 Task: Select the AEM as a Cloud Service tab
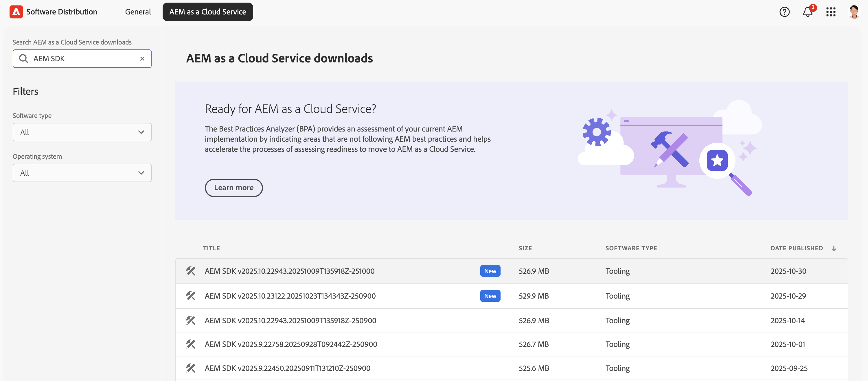pos(207,12)
